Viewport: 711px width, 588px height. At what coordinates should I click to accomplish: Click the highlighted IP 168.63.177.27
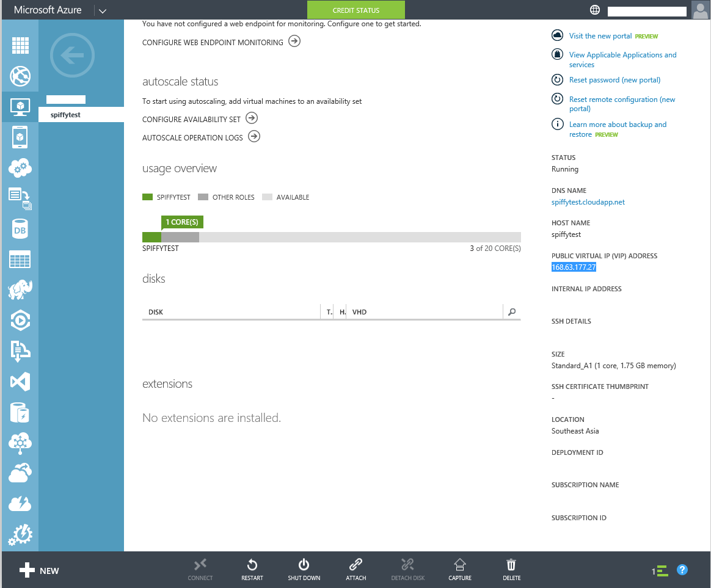click(x=574, y=267)
